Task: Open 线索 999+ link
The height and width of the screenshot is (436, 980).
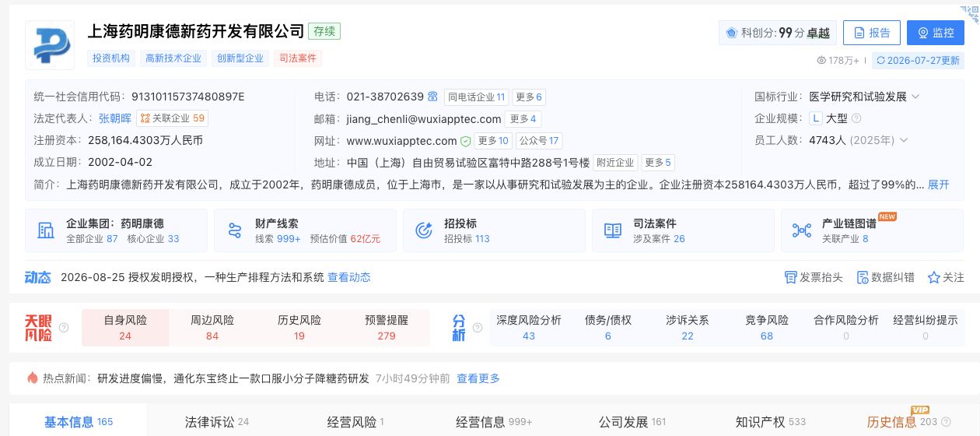Action: coord(278,239)
